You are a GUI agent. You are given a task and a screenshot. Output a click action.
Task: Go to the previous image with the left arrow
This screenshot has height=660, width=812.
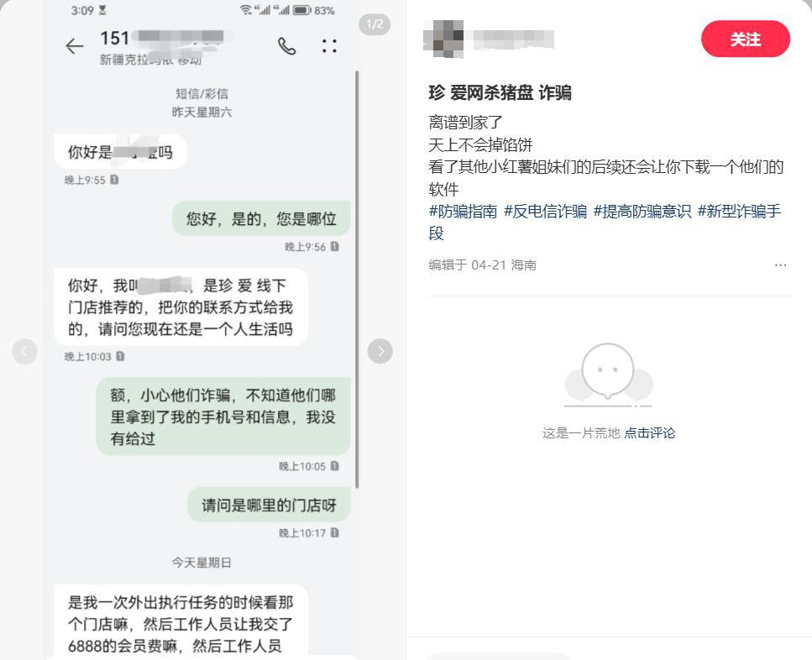(25, 352)
